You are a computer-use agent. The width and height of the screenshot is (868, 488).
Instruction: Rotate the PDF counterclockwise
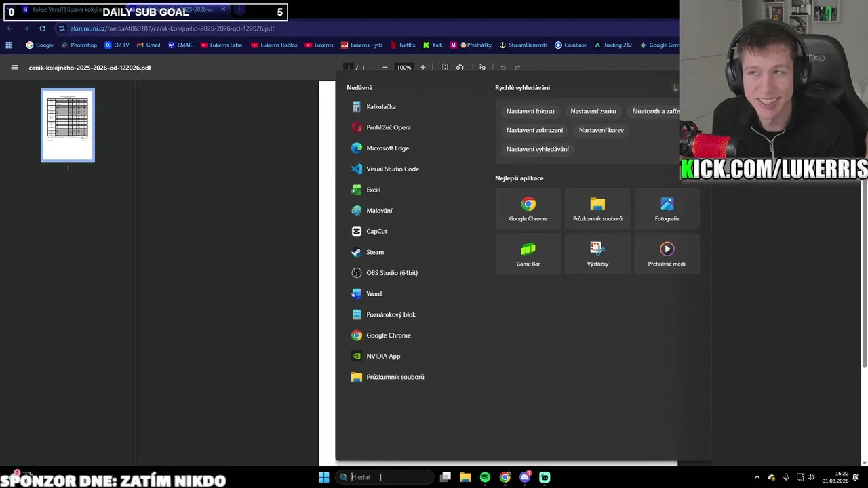coord(460,68)
